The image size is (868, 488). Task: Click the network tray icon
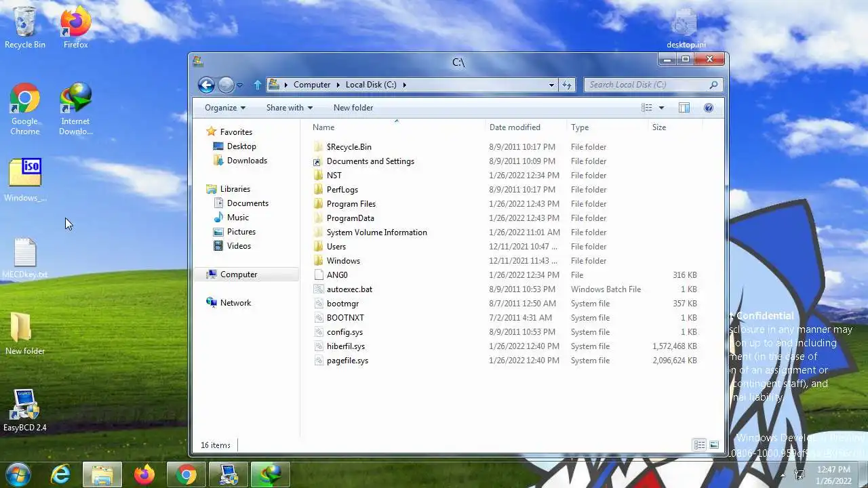[800, 475]
